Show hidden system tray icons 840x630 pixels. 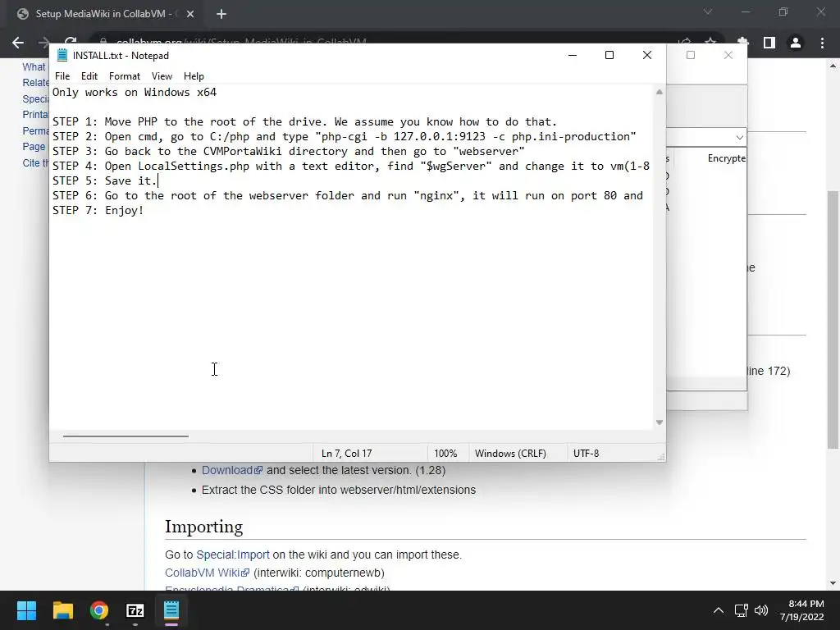[x=719, y=610]
